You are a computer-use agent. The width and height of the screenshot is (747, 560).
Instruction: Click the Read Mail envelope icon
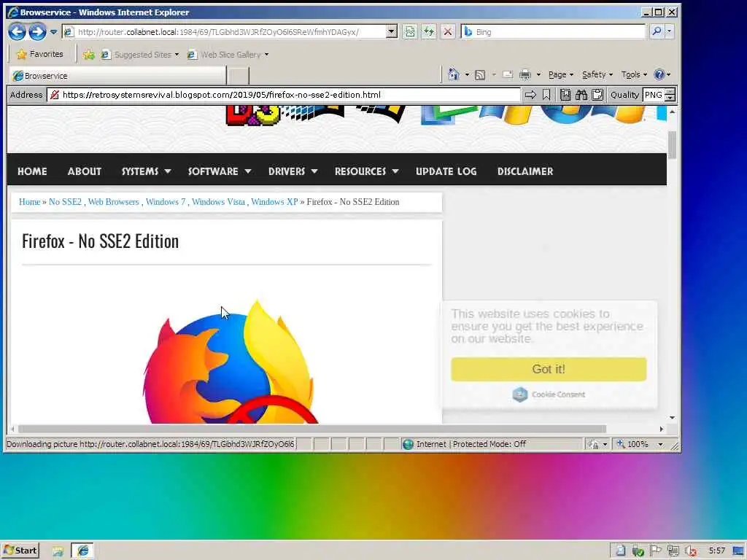click(x=508, y=75)
